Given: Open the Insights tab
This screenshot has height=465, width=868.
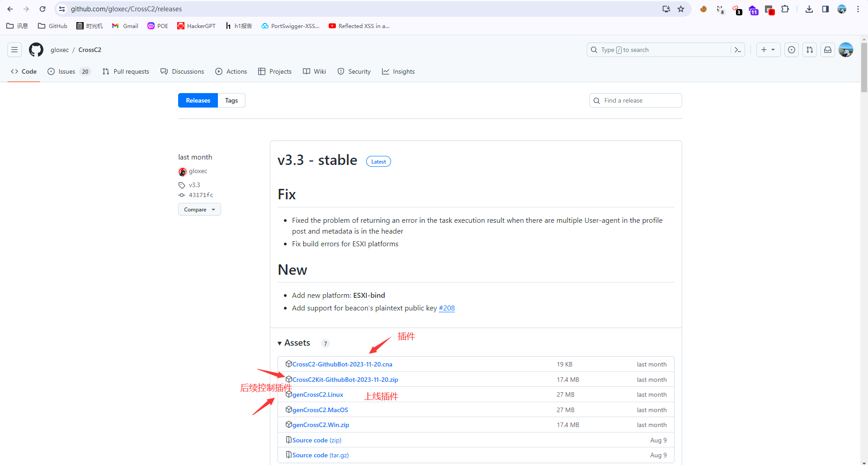Looking at the screenshot, I should click(x=398, y=71).
